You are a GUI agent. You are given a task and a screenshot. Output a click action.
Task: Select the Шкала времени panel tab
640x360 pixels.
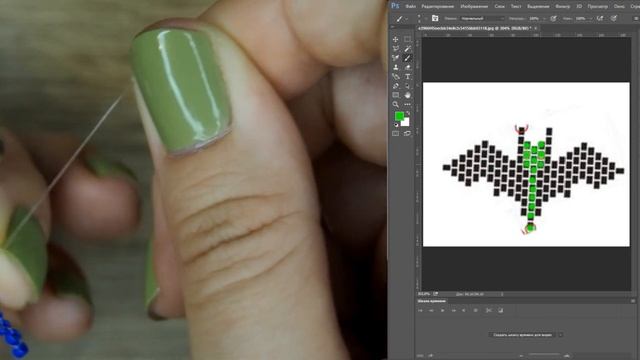[x=431, y=301]
